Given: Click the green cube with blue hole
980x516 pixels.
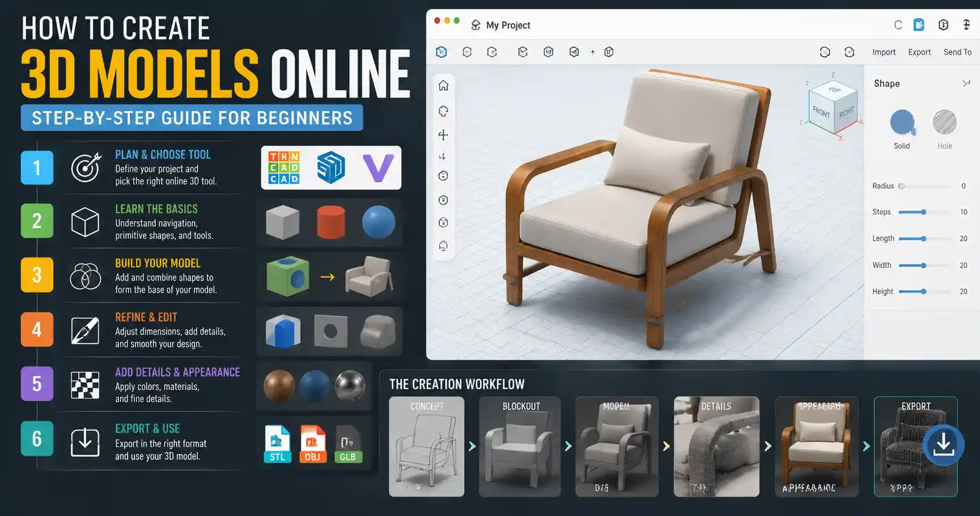Looking at the screenshot, I should 288,277.
